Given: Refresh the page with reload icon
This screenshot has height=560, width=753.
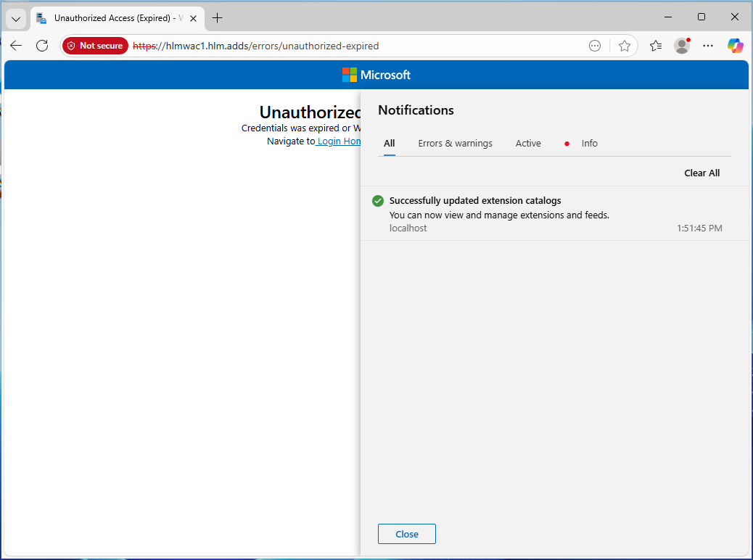Looking at the screenshot, I should (x=42, y=46).
